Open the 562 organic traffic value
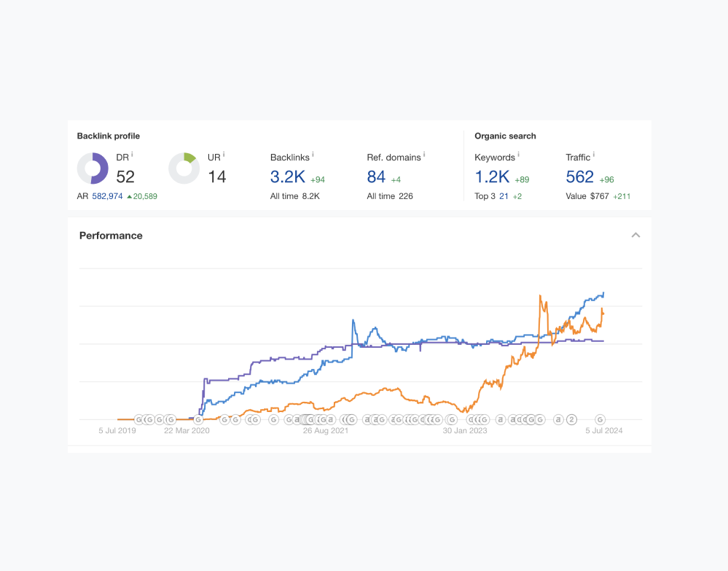The width and height of the screenshot is (728, 571). pyautogui.click(x=580, y=176)
